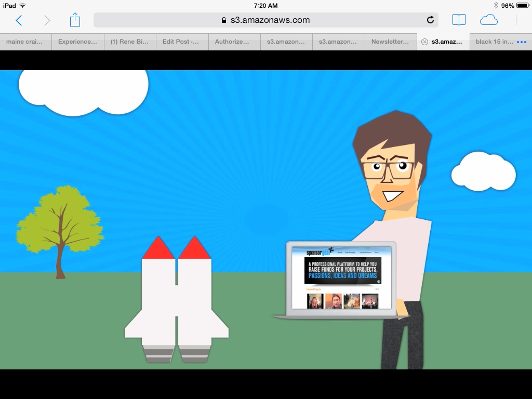Add a new tab with plus icon
The height and width of the screenshot is (399, 532).
(516, 20)
